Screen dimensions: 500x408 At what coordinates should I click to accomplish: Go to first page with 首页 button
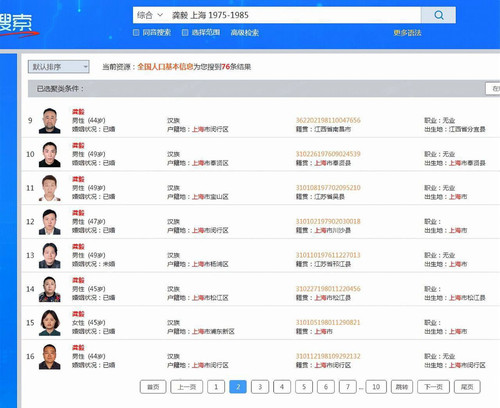pos(153,387)
